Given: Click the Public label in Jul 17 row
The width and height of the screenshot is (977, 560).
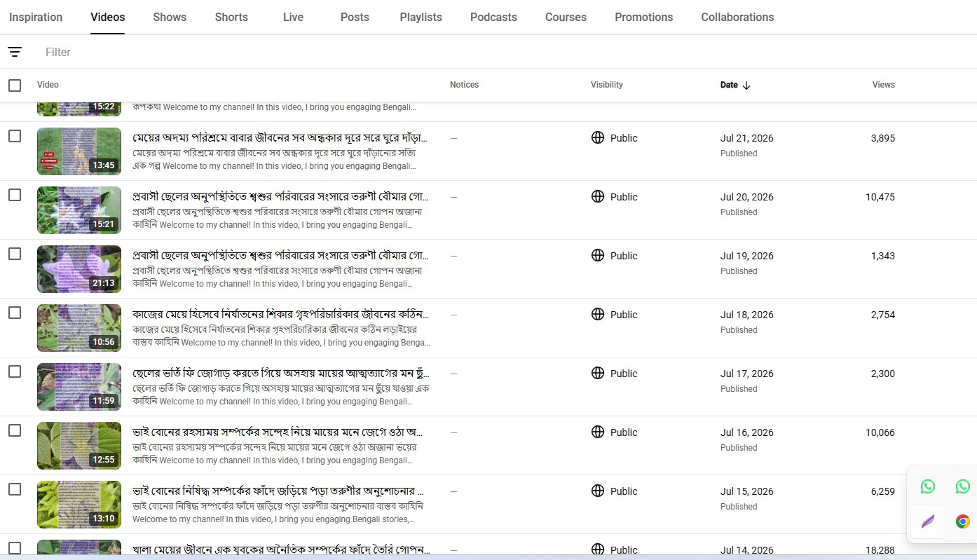Looking at the screenshot, I should click(624, 374).
